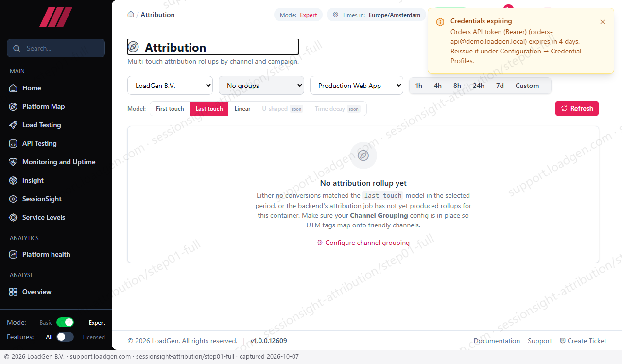Image resolution: width=622 pixels, height=364 pixels.
Task: Click the gear icon beside Configure channel grouping
Action: click(320, 243)
